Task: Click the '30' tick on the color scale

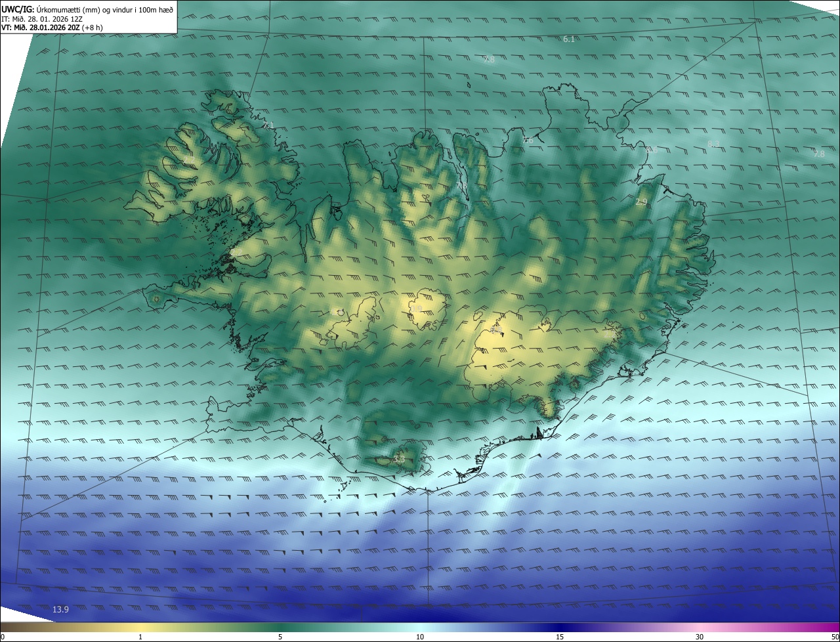Action: click(x=700, y=637)
